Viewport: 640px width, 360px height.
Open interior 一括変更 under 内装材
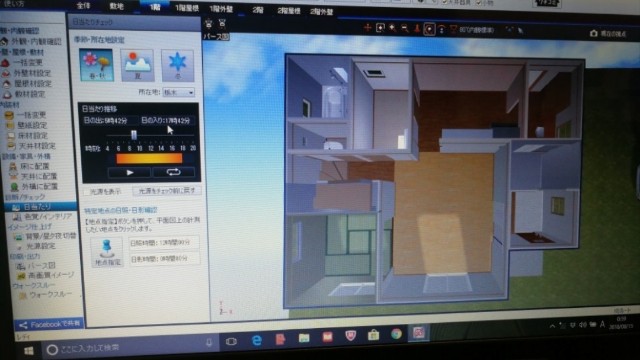(26, 115)
